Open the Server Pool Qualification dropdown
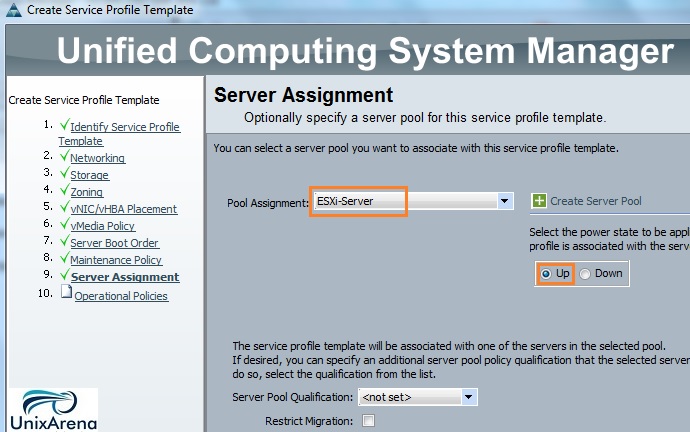690x432 pixels. coord(418,397)
